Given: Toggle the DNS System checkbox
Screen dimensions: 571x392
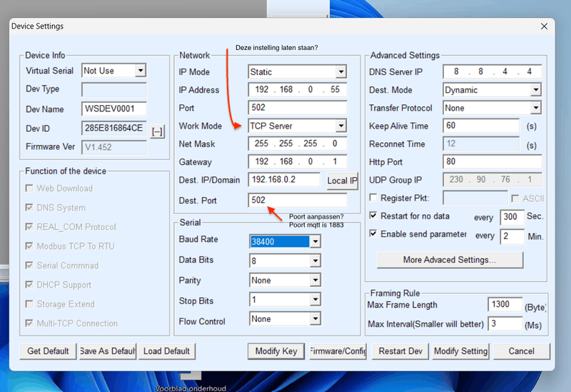Looking at the screenshot, I should click(x=29, y=208).
